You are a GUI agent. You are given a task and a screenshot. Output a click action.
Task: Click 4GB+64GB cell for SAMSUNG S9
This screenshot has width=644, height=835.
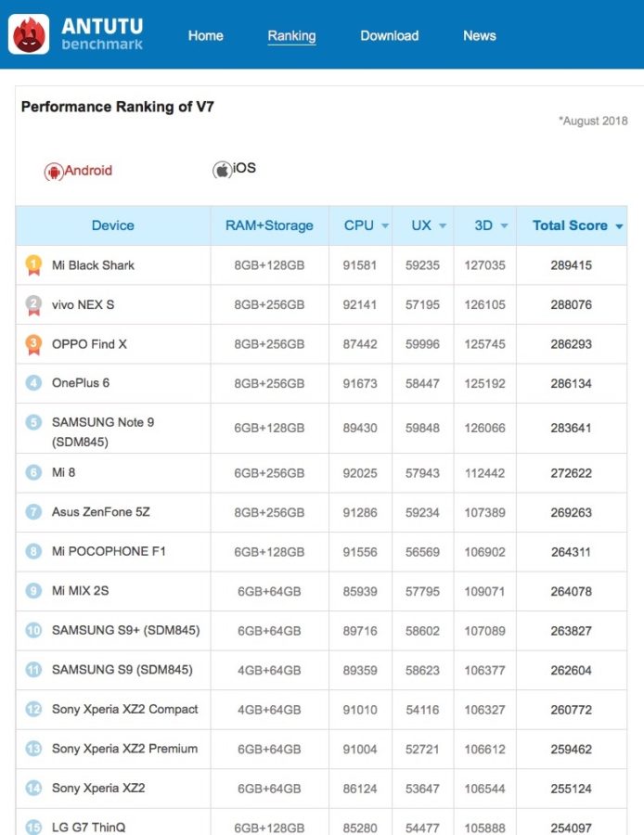tap(269, 671)
